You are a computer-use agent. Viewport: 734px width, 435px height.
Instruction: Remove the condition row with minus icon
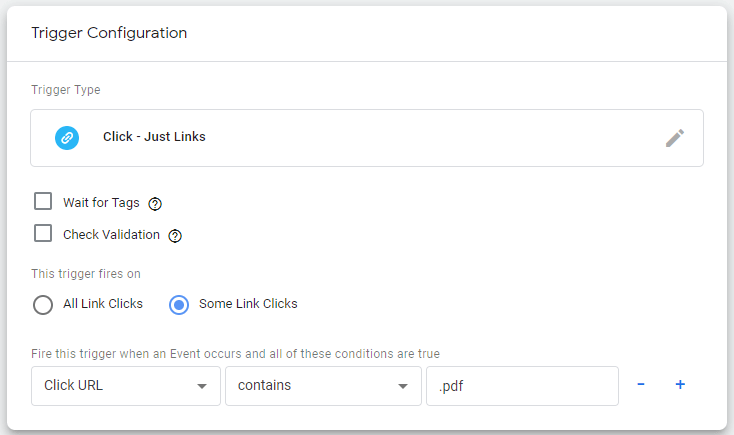pos(641,384)
